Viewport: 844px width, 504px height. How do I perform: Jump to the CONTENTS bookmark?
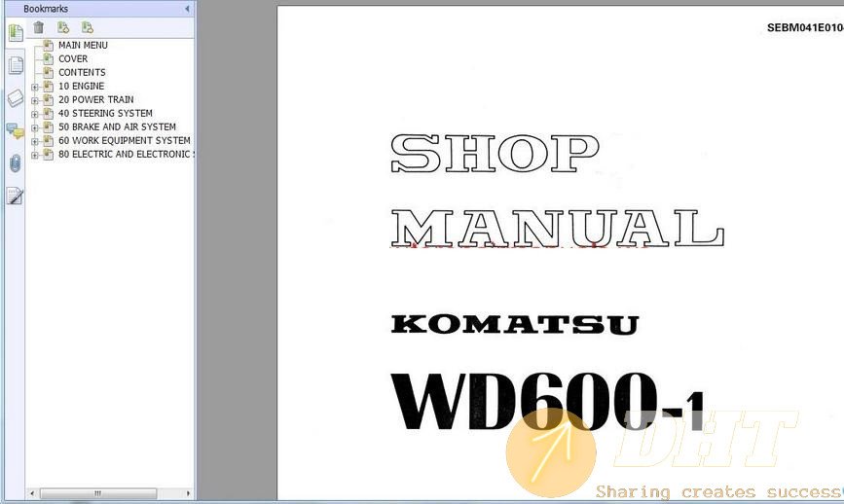coord(82,72)
